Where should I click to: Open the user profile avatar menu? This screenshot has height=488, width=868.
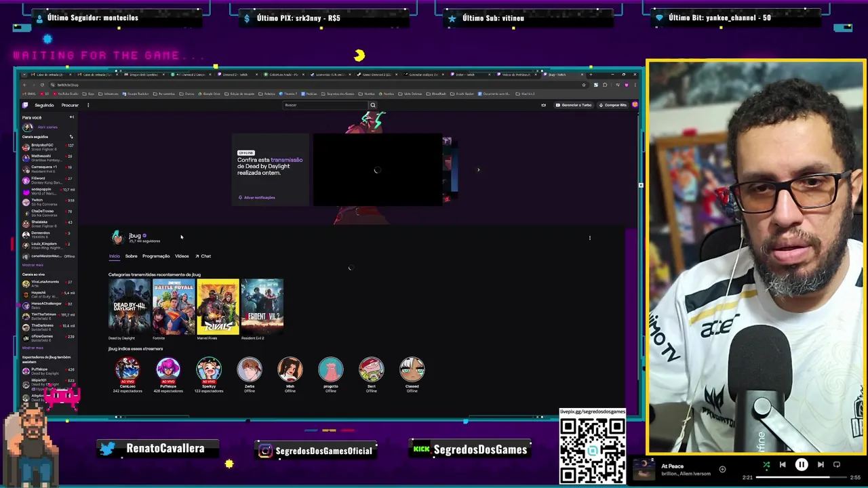[635, 105]
